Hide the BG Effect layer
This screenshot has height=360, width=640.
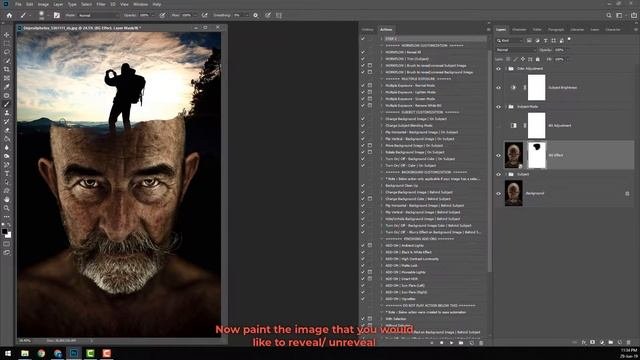[498, 155]
